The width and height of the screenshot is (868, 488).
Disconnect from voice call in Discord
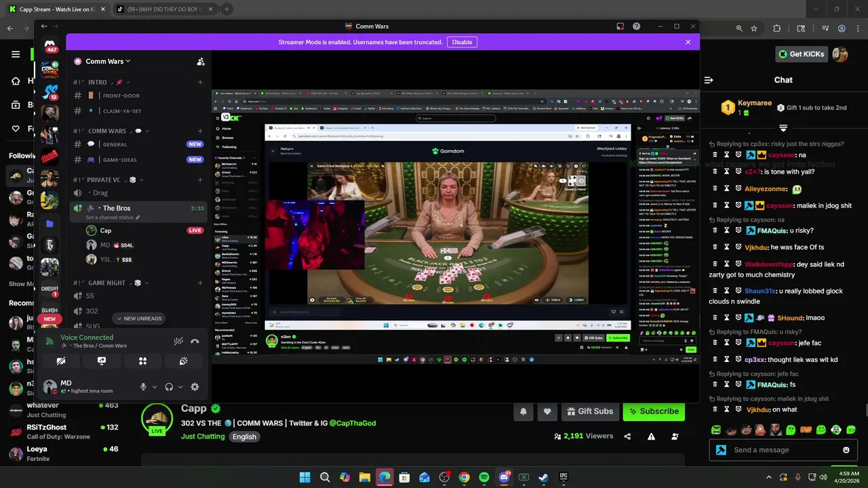coord(195,342)
